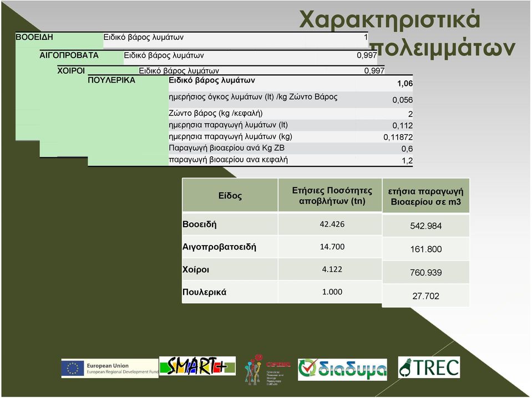Select biogas cell 542.984

(426, 226)
